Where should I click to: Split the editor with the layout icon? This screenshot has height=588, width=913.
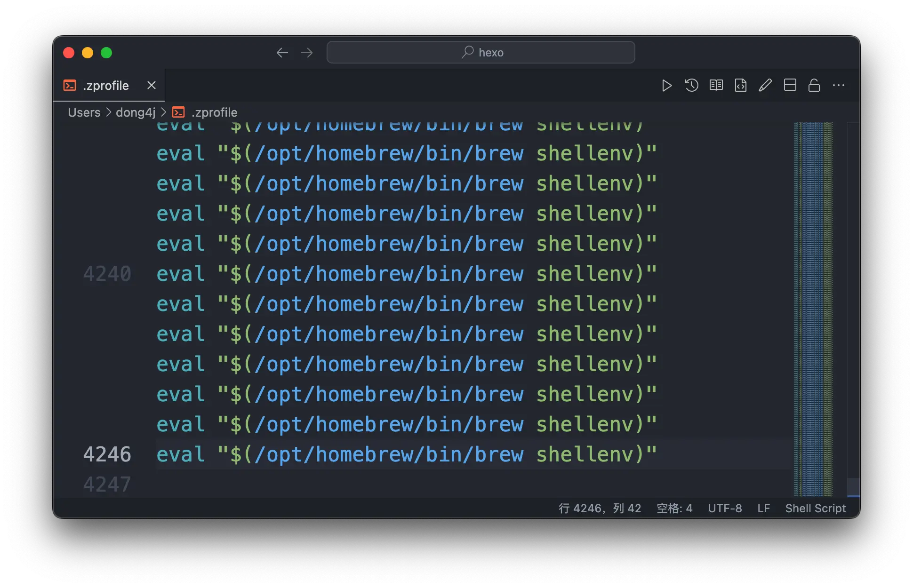[790, 86]
